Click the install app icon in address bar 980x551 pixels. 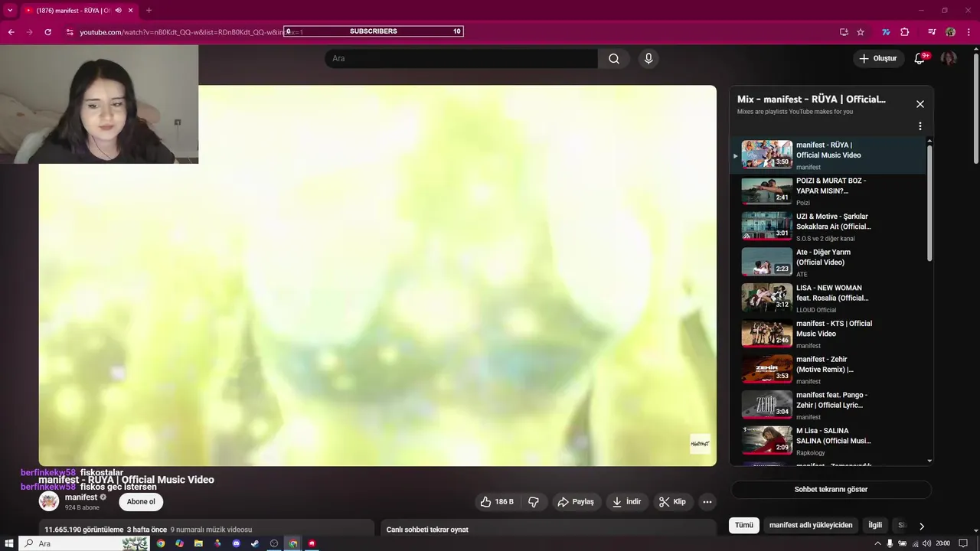point(844,32)
